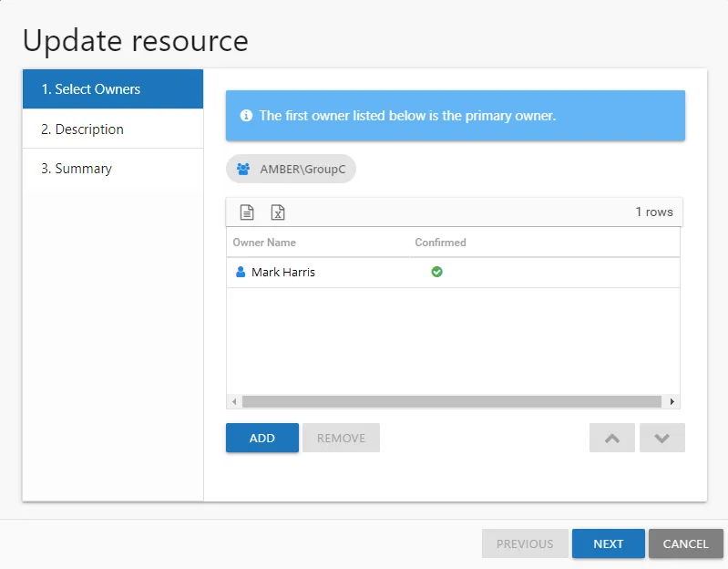The width and height of the screenshot is (728, 569).
Task: Go to the Description step
Action: pos(113,129)
